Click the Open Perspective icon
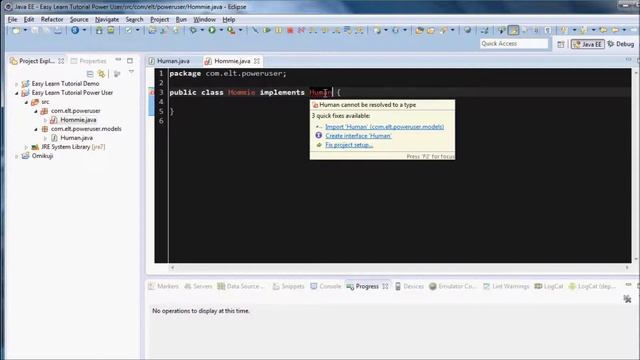 (x=560, y=44)
